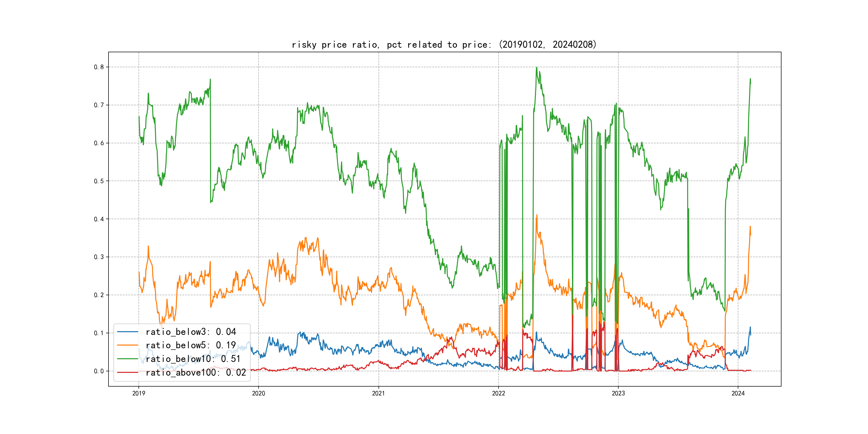Screen dimensions: 868x434
Task: Click the 2022 x-axis tick label
Action: pos(498,393)
